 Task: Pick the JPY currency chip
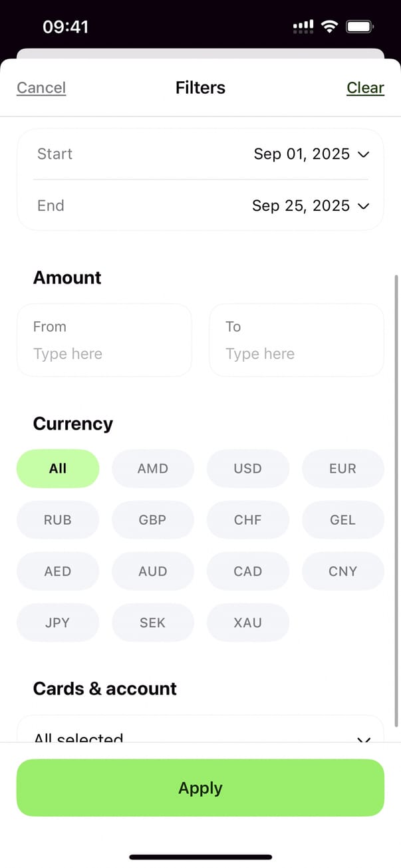click(58, 623)
